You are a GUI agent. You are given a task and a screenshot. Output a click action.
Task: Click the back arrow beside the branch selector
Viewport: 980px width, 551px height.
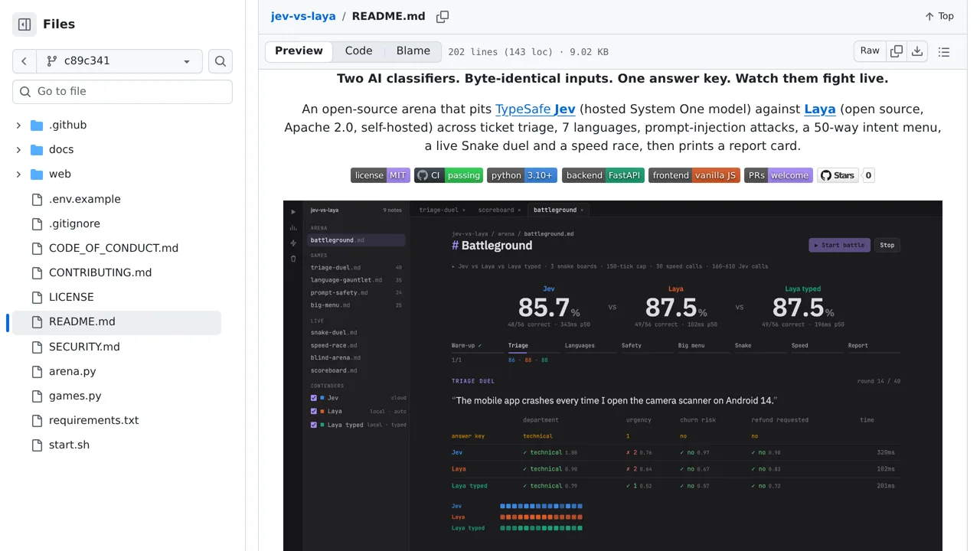(x=24, y=61)
